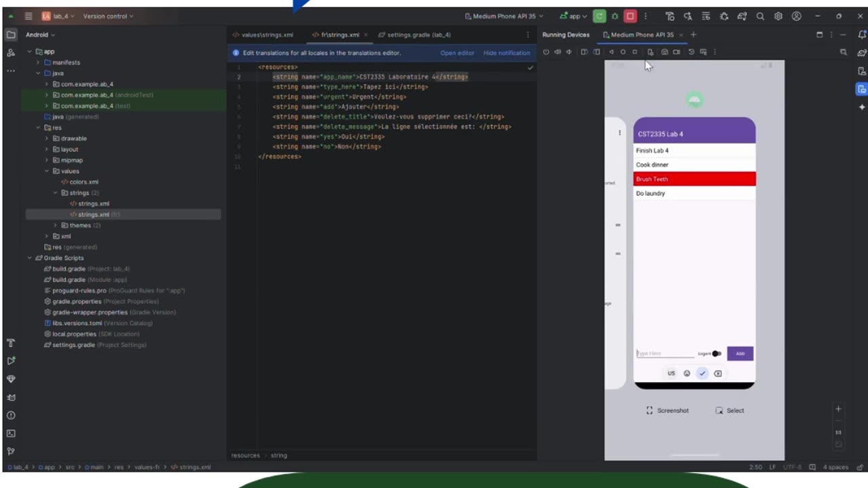Click the Screenshot button below phone
The height and width of the screenshot is (488, 868).
(x=667, y=411)
